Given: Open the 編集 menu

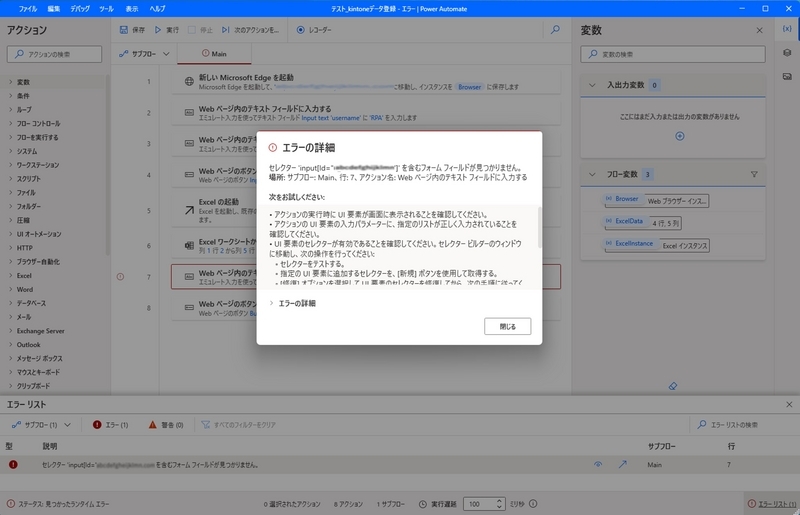Looking at the screenshot, I should click(x=54, y=9).
